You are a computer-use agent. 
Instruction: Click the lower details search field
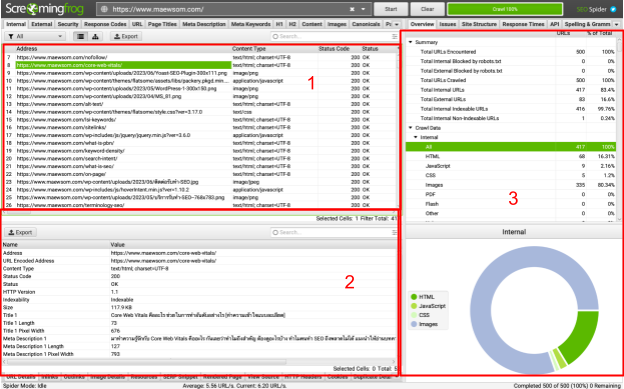click(330, 232)
